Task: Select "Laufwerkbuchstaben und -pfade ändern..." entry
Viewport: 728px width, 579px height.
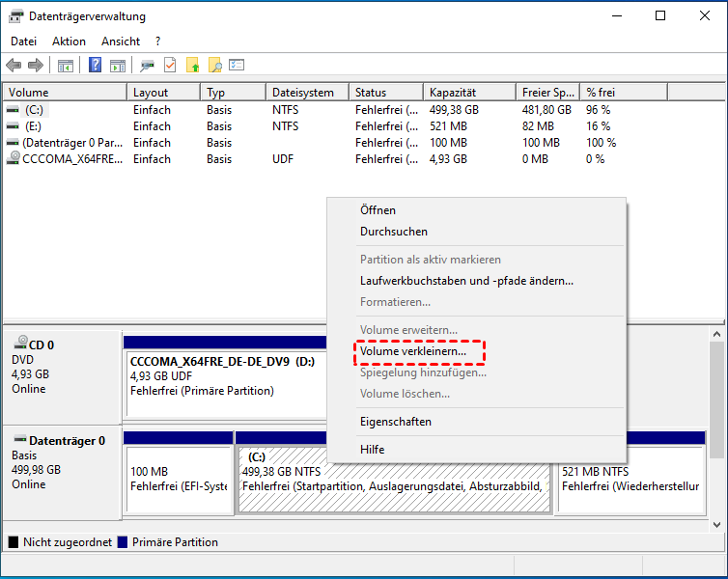Action: [466, 281]
